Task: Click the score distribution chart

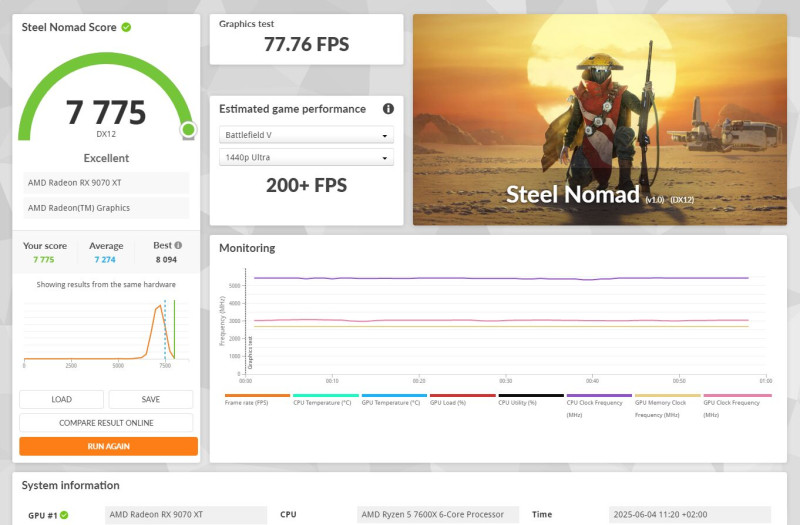Action: [x=106, y=332]
